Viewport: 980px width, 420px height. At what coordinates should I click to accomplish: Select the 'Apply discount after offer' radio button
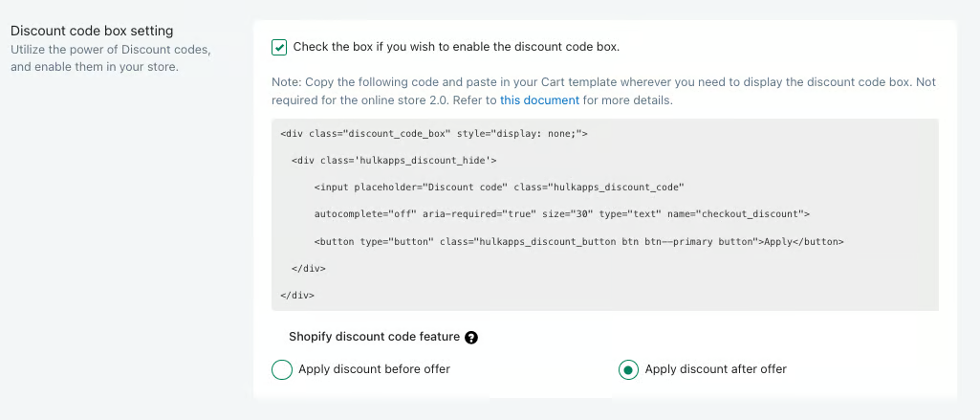628,370
